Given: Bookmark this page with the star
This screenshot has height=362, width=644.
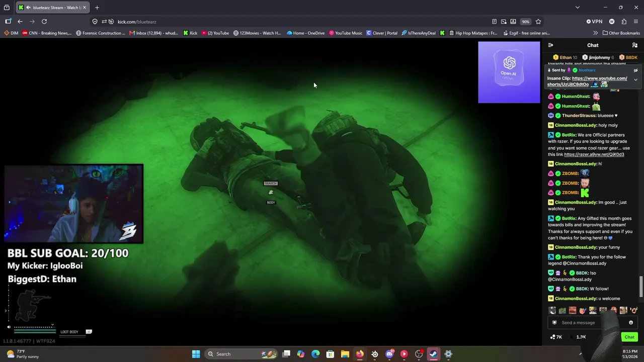Looking at the screenshot, I should 538,22.
